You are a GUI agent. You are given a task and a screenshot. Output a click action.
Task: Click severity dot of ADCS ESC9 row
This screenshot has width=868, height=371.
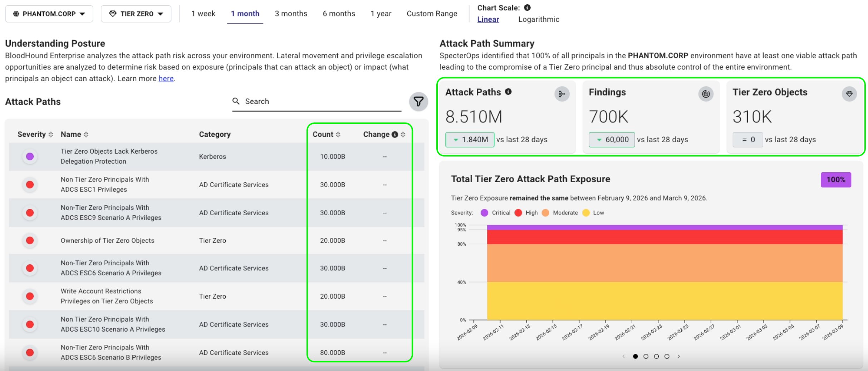30,213
